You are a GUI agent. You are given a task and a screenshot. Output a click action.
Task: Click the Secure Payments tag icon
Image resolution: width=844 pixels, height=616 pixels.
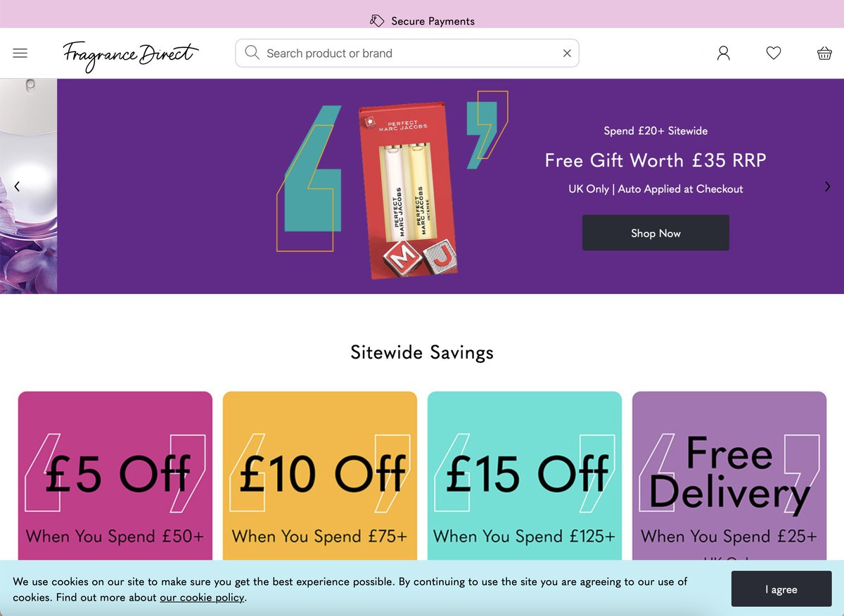377,21
